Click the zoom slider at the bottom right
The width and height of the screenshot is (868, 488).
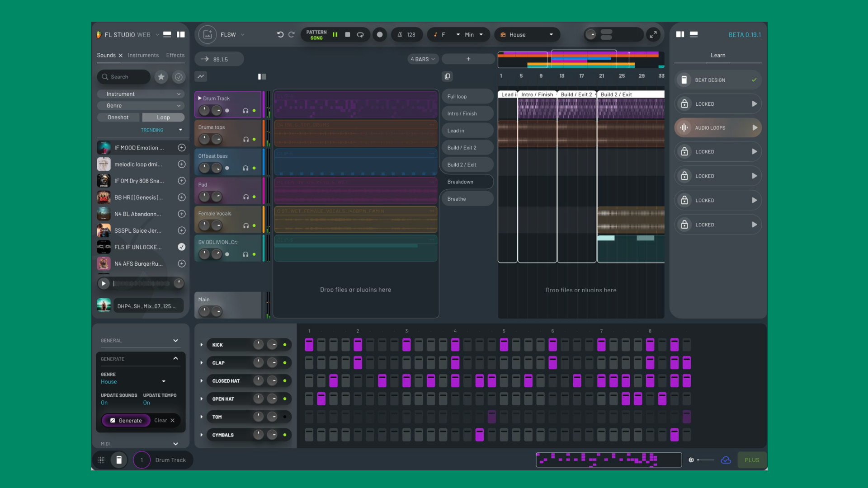point(705,460)
